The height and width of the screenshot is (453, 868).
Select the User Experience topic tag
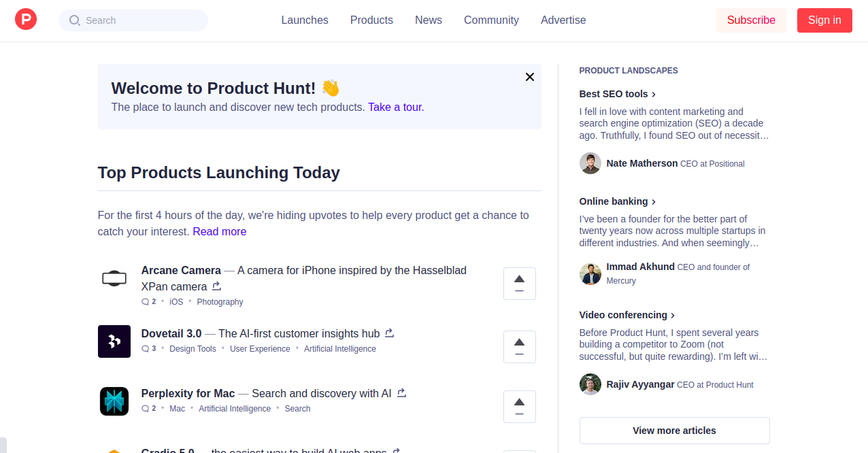[x=260, y=349]
